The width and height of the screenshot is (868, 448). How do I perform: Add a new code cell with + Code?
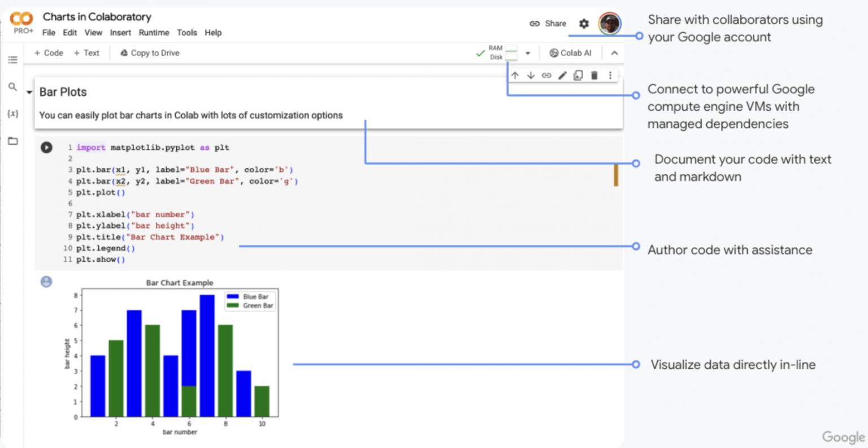click(49, 53)
